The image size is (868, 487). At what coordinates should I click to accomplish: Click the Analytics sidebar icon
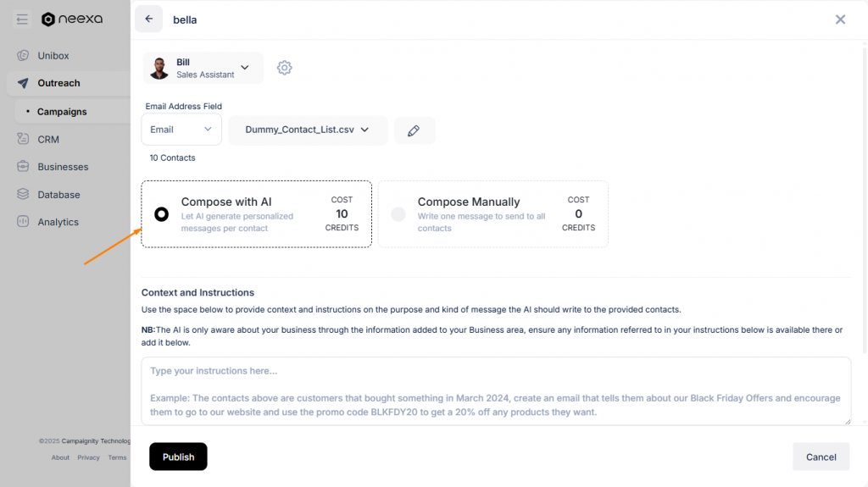point(23,222)
